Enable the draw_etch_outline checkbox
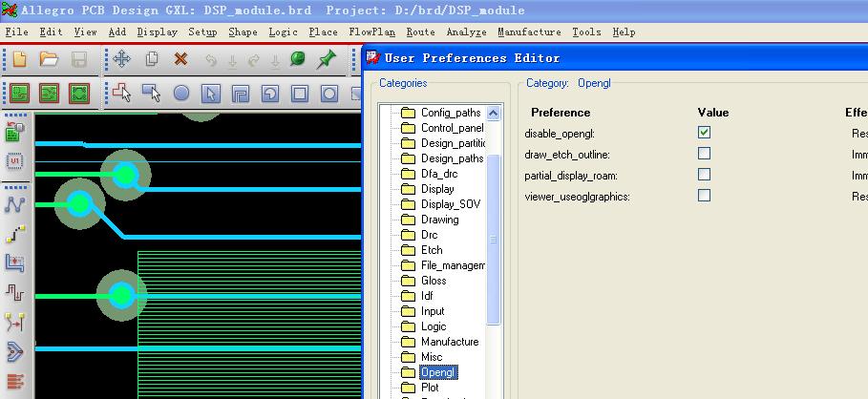 coord(704,154)
